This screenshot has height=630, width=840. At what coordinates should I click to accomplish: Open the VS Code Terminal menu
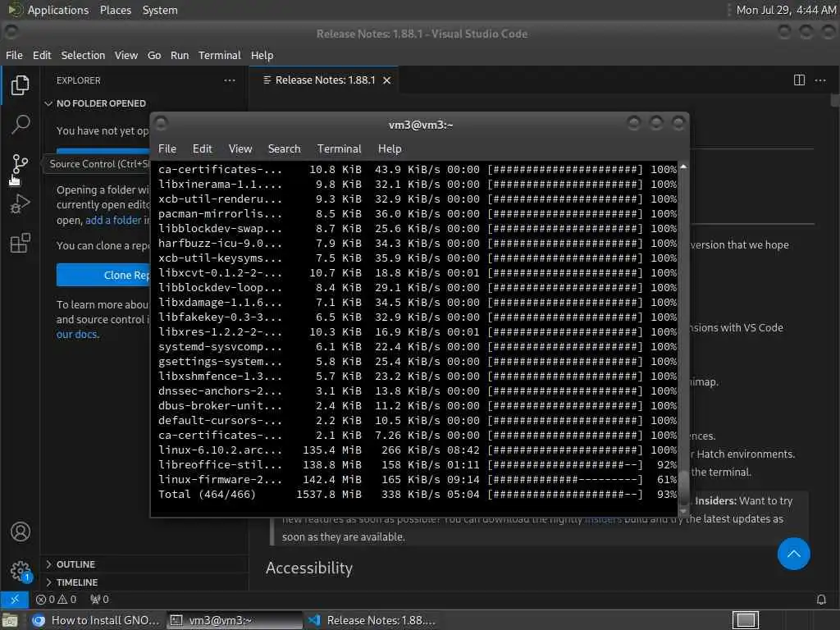(220, 55)
